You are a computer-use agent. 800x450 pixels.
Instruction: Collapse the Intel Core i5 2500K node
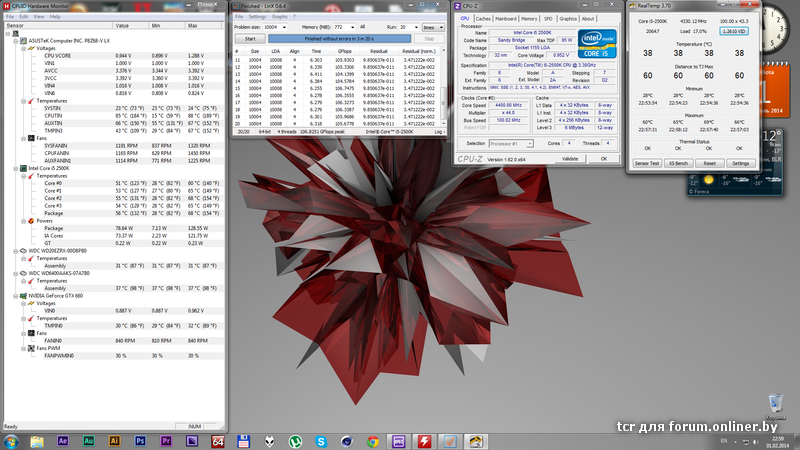click(x=16, y=168)
